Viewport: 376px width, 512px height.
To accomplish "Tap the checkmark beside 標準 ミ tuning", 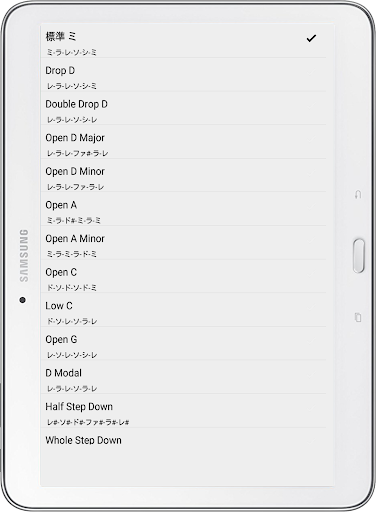I will [311, 39].
